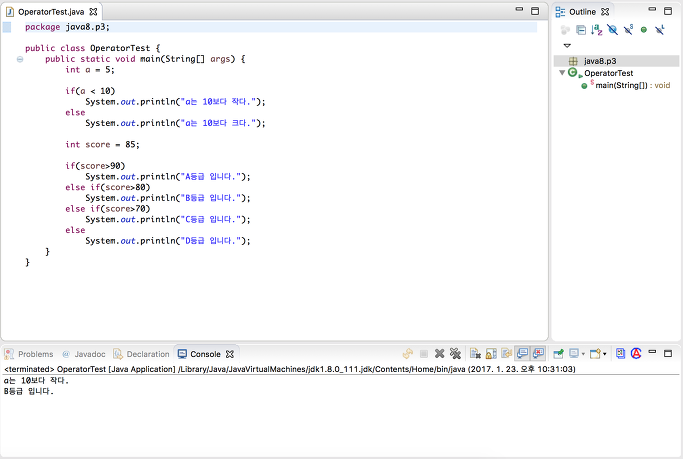Open Display Selected Console dropdown arrow
Viewport: 683px width, 459px height.
point(583,354)
